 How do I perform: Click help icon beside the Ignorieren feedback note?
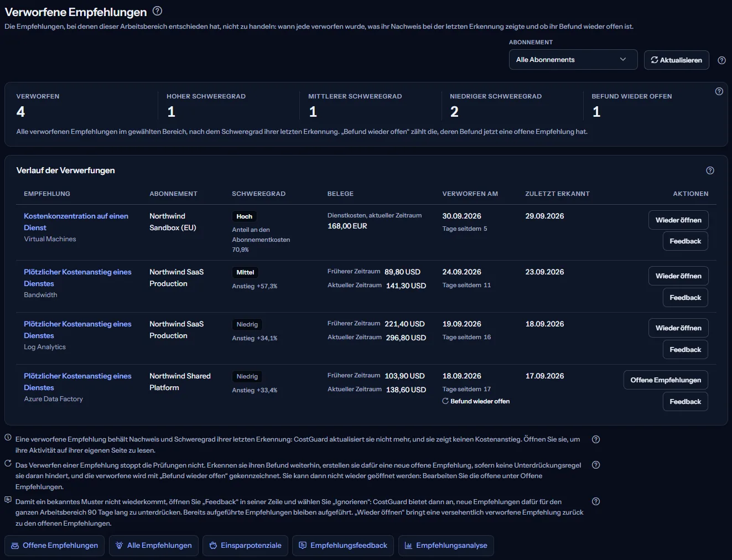596,501
